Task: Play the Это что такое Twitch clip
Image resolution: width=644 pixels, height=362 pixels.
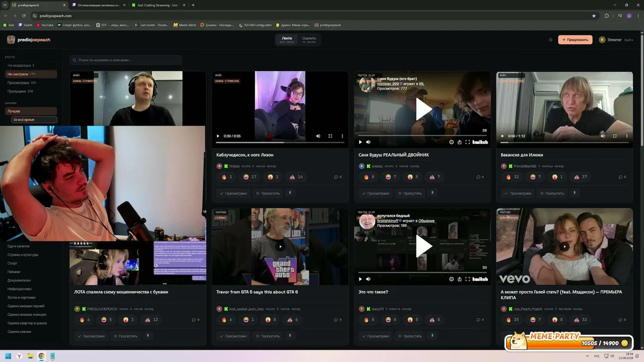Action: (424, 246)
